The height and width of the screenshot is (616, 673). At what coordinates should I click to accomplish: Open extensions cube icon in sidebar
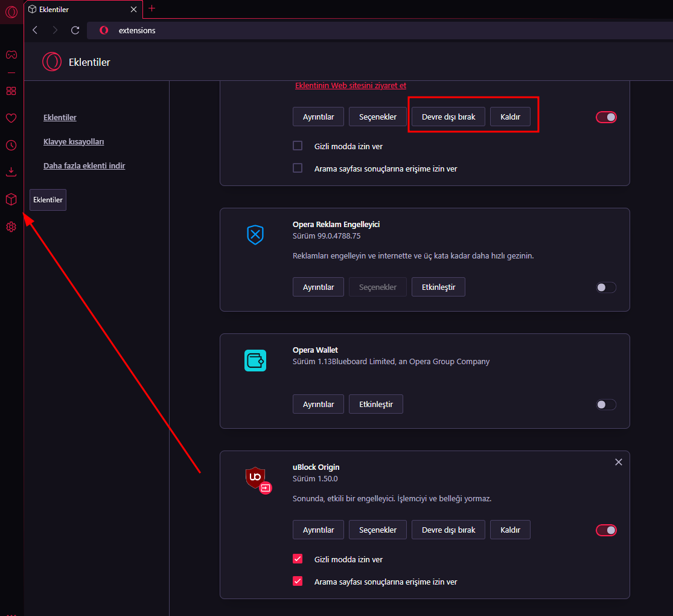click(11, 199)
